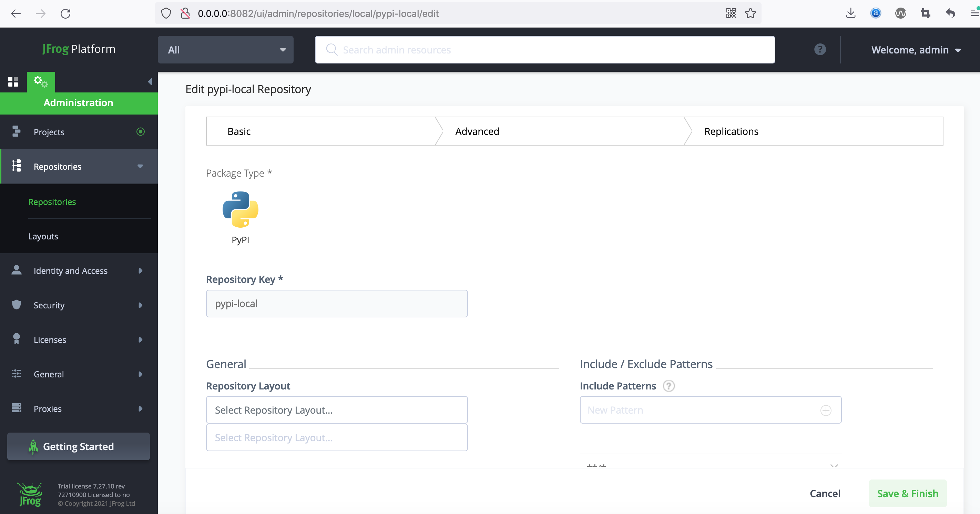Switch to the Replications tab
This screenshot has width=980, height=514.
click(x=731, y=131)
